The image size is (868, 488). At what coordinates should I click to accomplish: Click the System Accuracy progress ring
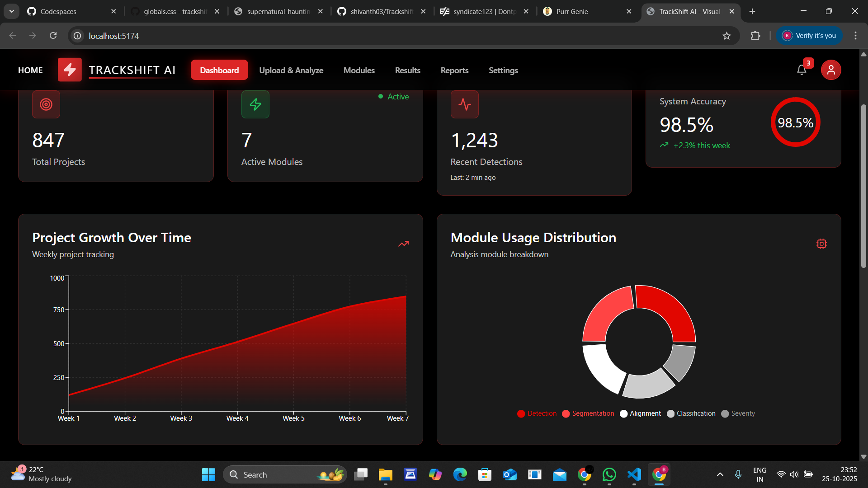coord(795,122)
